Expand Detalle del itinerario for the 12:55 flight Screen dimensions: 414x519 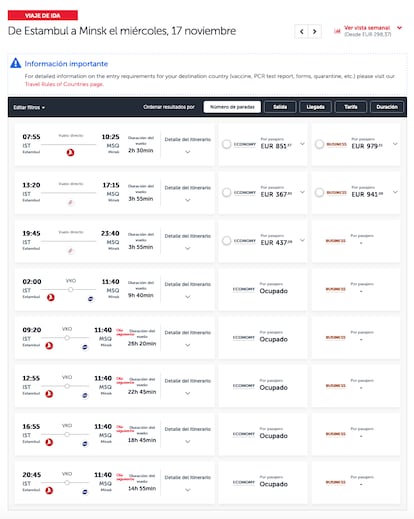click(x=188, y=393)
